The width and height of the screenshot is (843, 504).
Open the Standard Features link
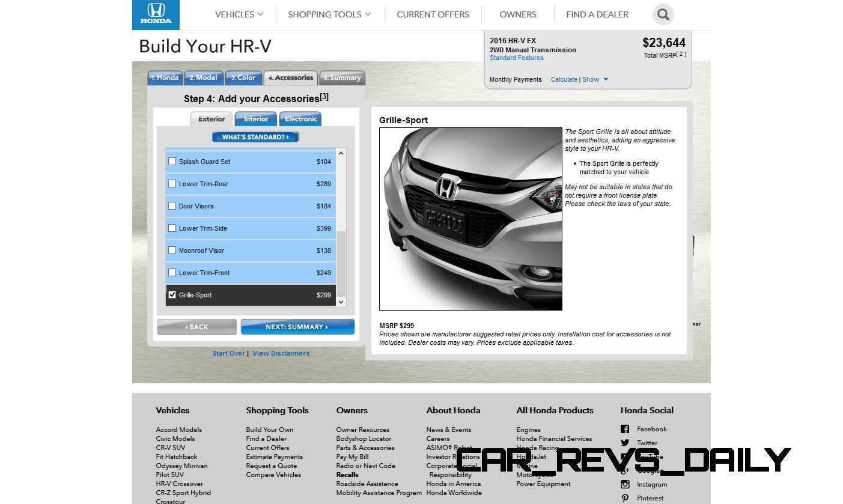(517, 58)
